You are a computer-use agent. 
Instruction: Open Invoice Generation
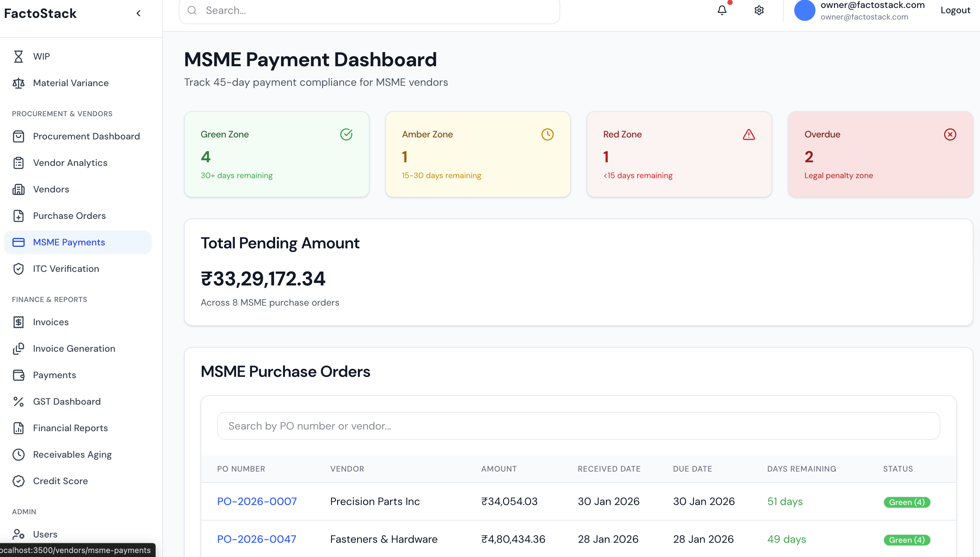[x=77, y=348]
